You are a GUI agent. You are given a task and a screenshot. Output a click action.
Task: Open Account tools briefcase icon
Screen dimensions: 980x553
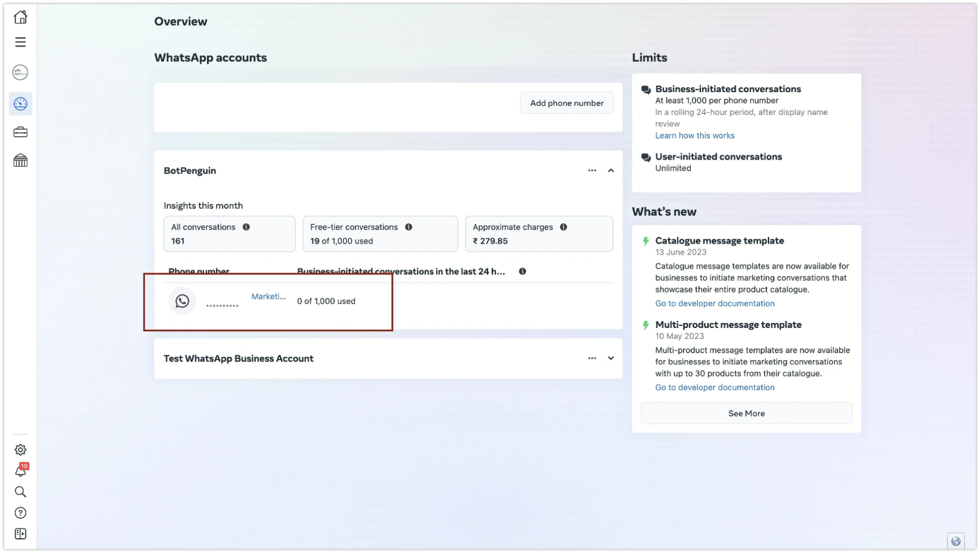pyautogui.click(x=21, y=132)
